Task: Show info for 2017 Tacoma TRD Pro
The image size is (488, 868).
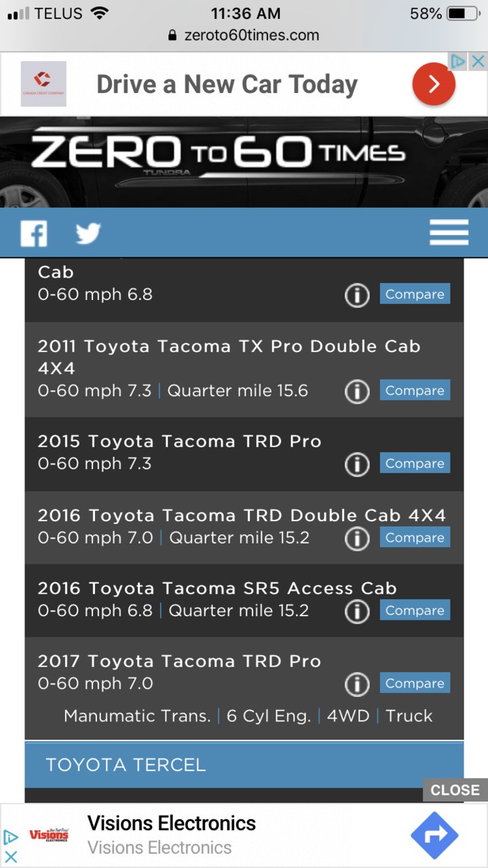Action: point(357,684)
